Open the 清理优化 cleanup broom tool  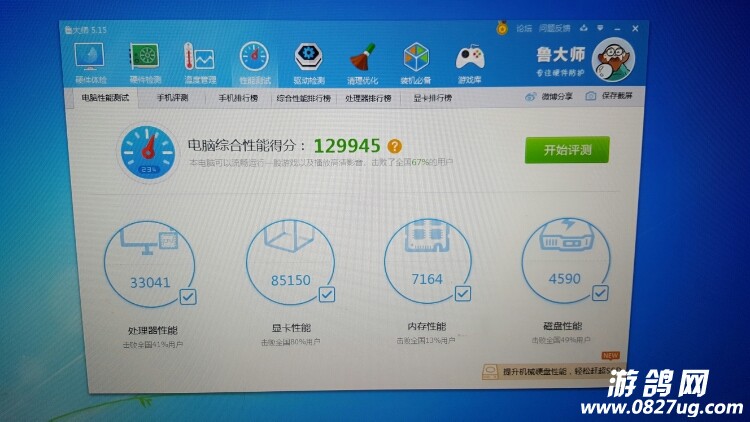(363, 63)
